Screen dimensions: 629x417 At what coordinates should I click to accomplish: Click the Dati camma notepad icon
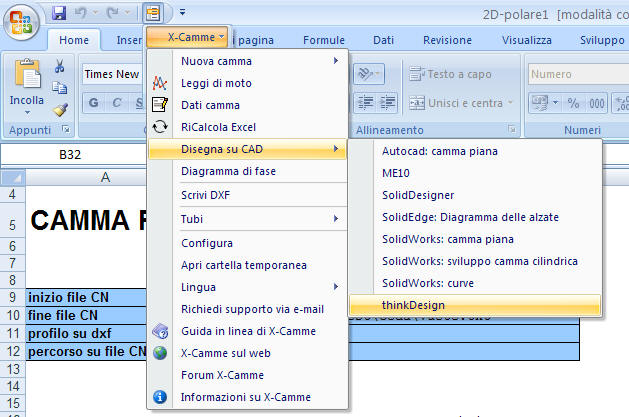(x=160, y=105)
